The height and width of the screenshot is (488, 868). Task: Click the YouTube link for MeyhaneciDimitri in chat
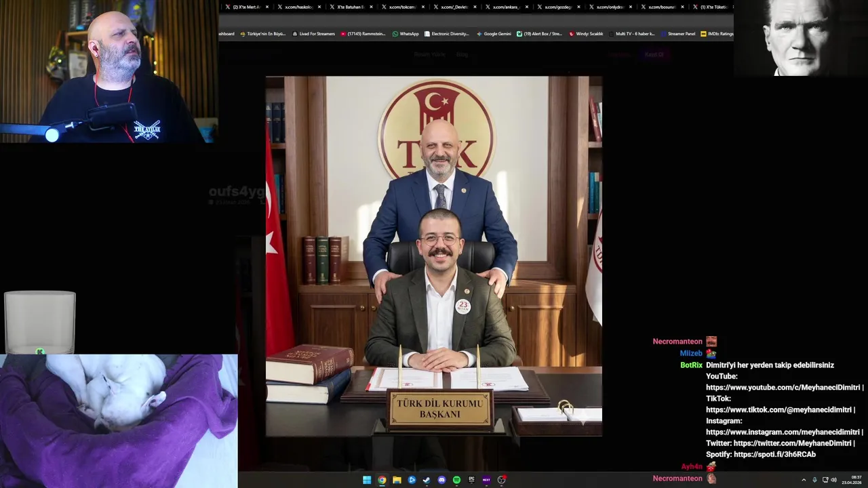coord(785,387)
